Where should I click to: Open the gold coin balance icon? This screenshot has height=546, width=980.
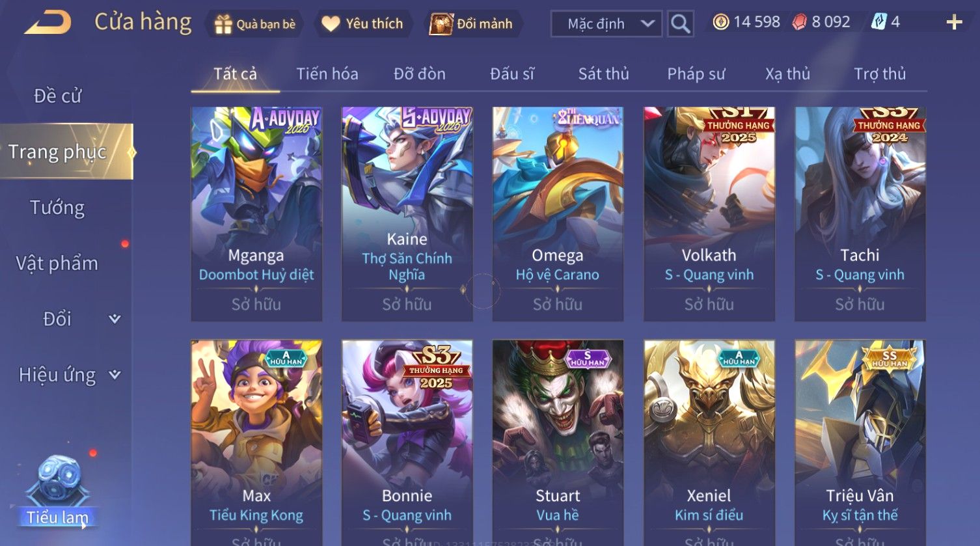click(720, 23)
